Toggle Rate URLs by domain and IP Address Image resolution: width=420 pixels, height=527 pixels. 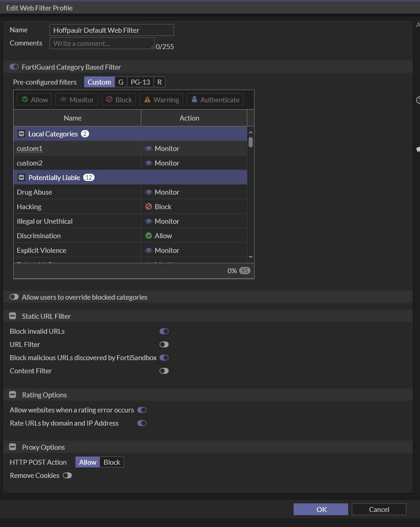point(142,423)
